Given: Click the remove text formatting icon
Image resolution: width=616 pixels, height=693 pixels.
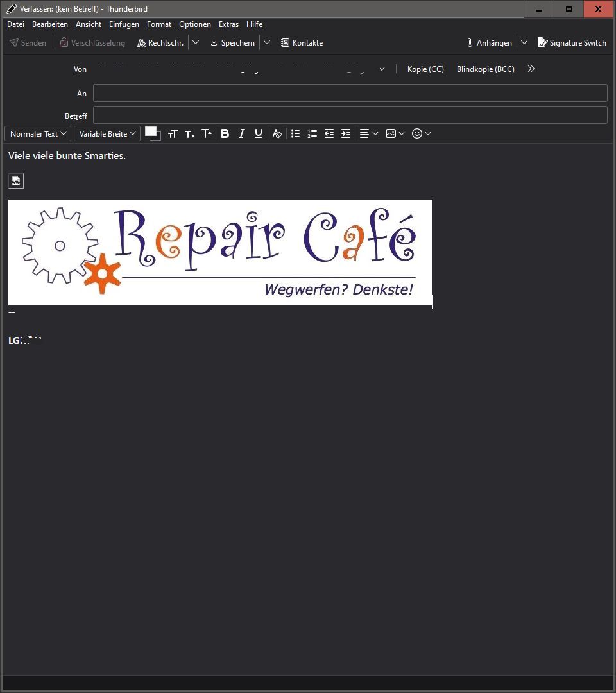Looking at the screenshot, I should pos(277,133).
